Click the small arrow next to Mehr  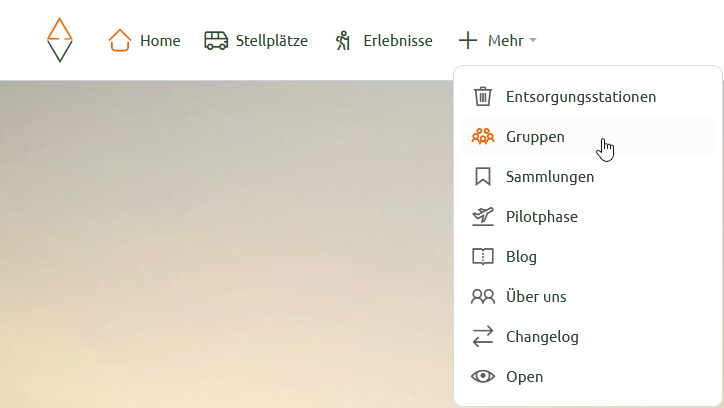pyautogui.click(x=533, y=41)
